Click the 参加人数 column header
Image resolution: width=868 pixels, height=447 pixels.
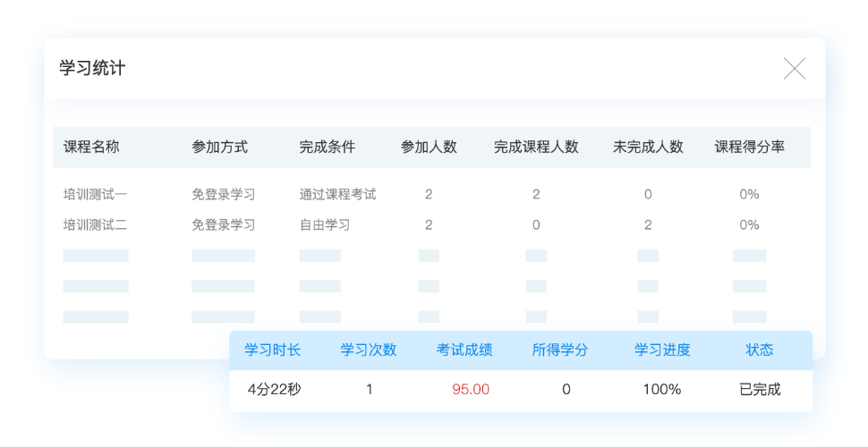click(429, 148)
